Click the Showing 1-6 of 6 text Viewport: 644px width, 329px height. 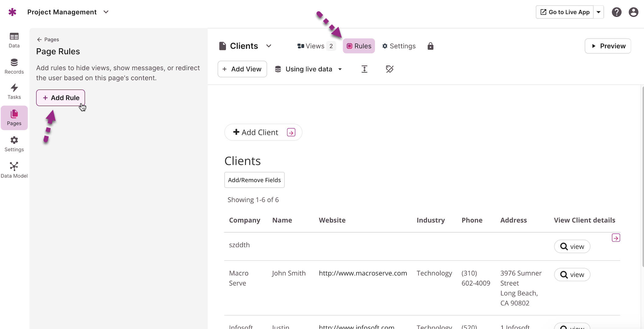pos(253,200)
